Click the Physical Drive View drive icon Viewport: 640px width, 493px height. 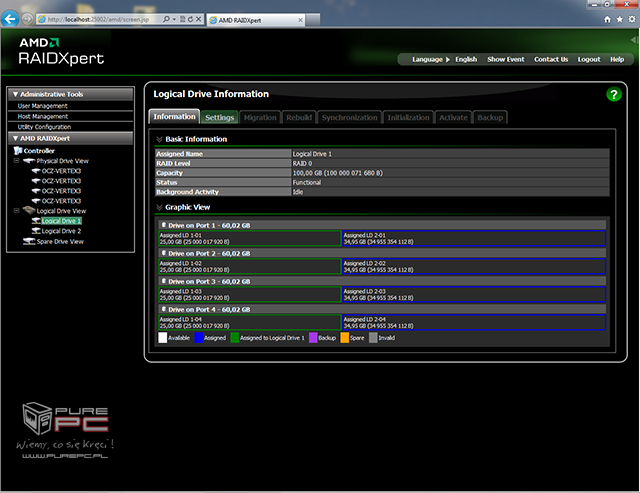click(29, 161)
